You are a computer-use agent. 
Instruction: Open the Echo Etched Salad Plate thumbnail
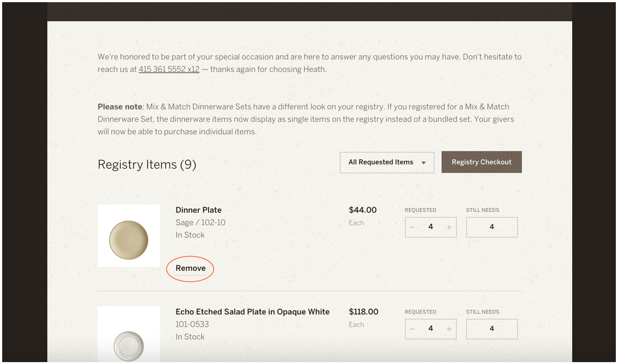(x=129, y=335)
